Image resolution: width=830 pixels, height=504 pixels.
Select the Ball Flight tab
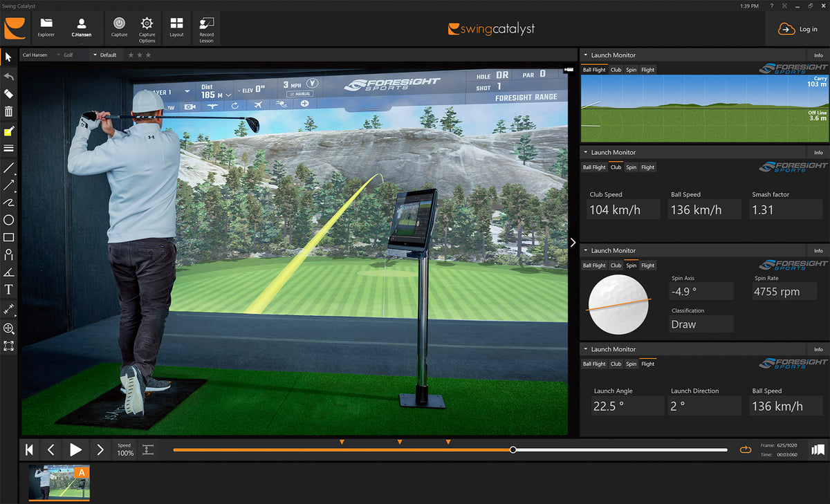[x=594, y=70]
